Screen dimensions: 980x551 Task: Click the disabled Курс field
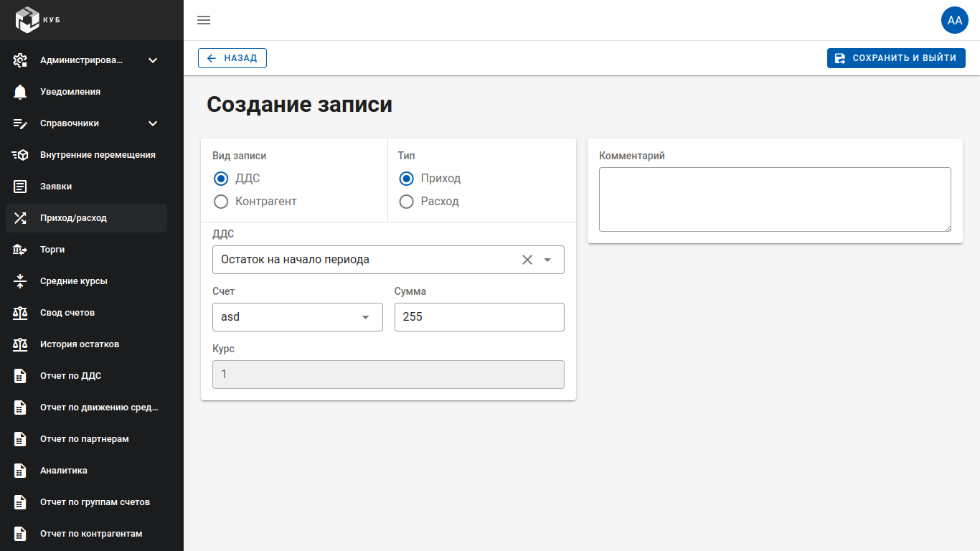tap(388, 375)
